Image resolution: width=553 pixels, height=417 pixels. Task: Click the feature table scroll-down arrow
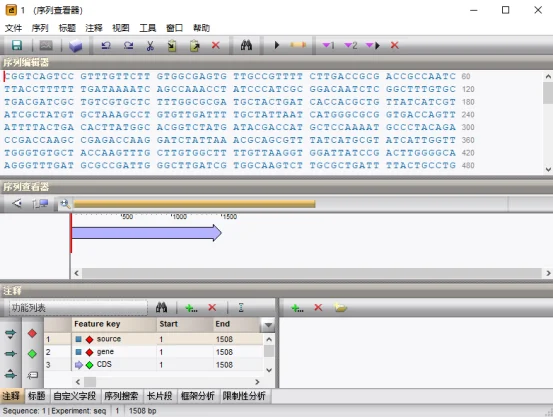[269, 370]
